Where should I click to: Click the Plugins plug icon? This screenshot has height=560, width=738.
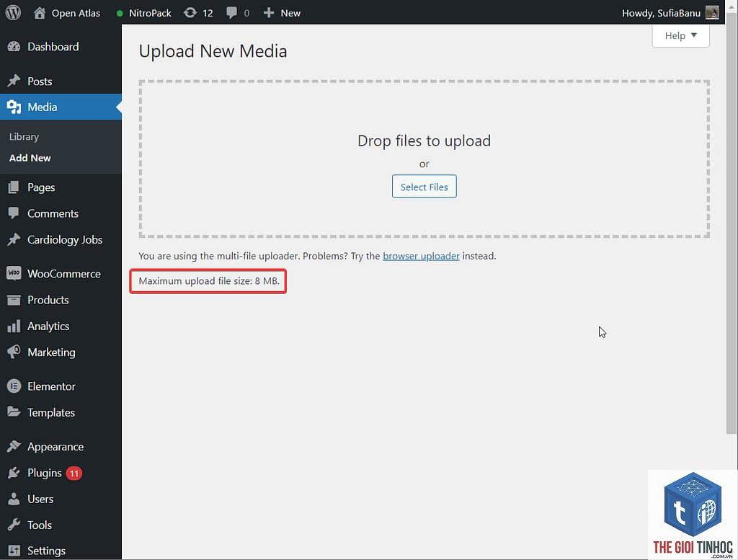tap(14, 473)
